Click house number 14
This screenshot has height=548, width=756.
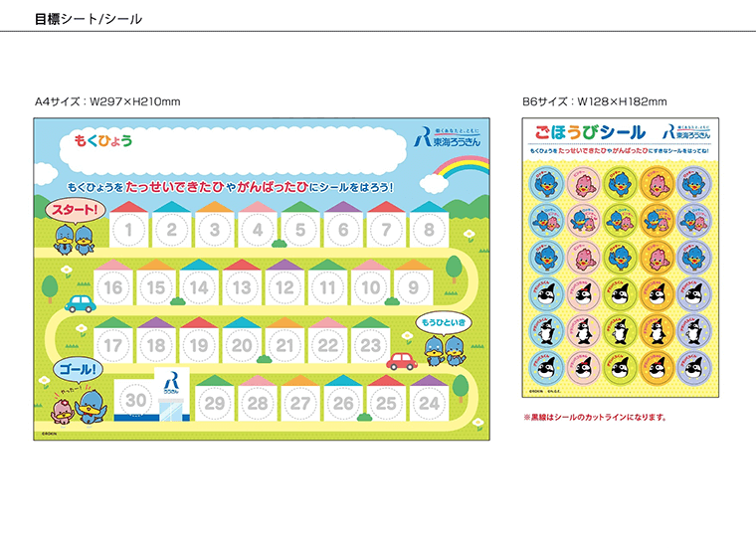click(x=199, y=282)
